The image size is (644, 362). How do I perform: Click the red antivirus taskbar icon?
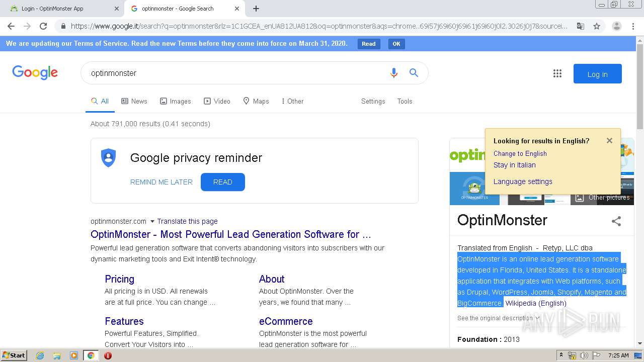point(108,355)
